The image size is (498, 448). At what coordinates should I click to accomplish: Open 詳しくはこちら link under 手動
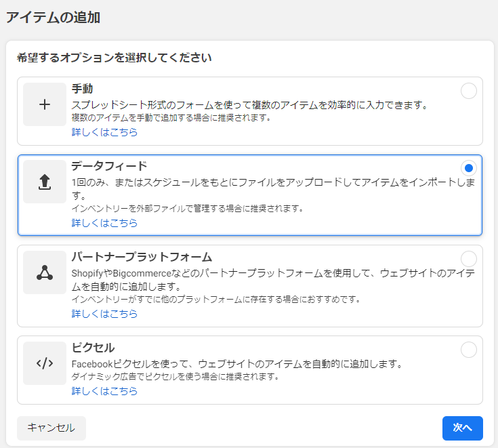coord(104,132)
